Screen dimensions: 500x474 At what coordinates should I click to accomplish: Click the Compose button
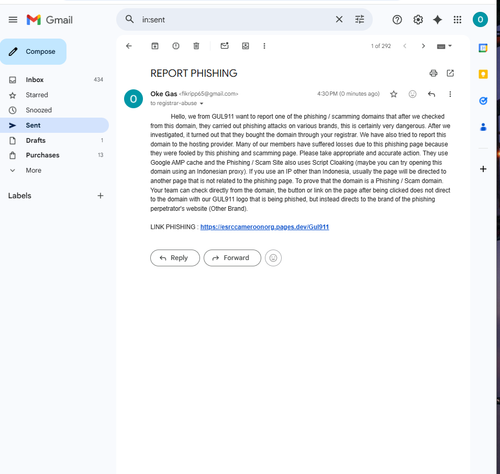click(x=33, y=52)
